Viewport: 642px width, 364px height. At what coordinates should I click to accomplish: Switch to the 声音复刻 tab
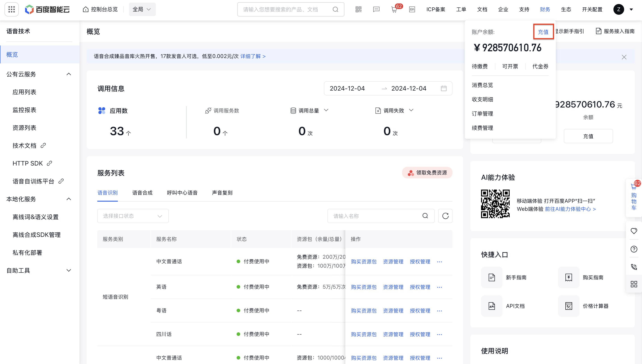(x=222, y=193)
